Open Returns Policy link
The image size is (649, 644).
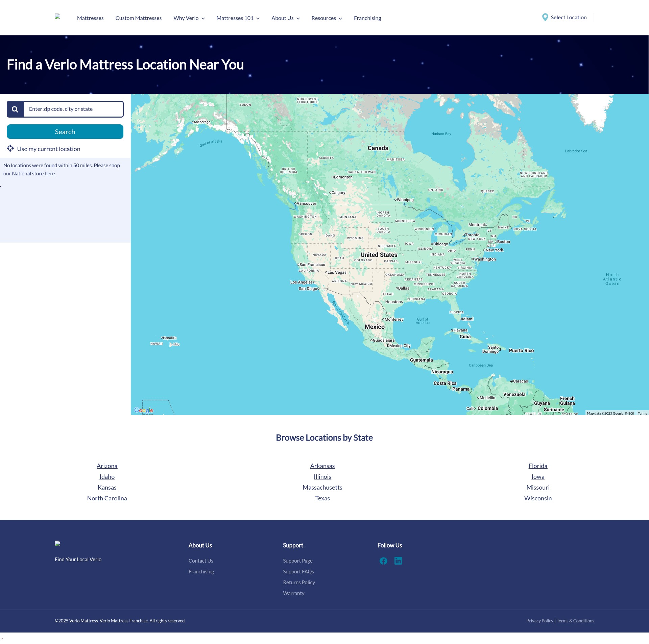[x=299, y=582]
